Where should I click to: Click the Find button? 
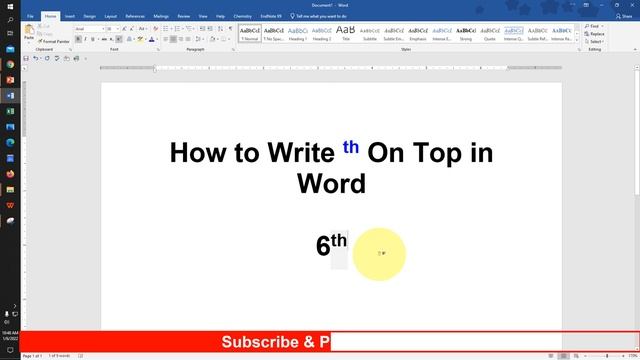point(594,26)
